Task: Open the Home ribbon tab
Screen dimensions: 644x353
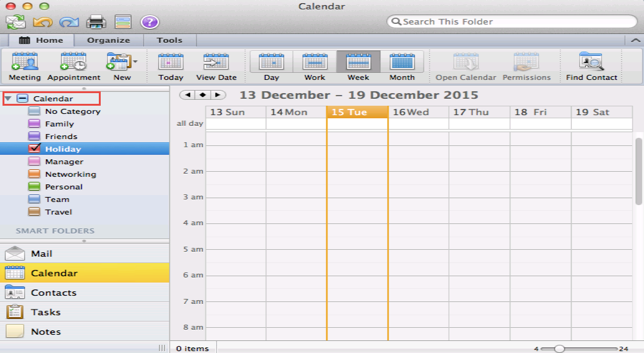Action: pyautogui.click(x=42, y=40)
